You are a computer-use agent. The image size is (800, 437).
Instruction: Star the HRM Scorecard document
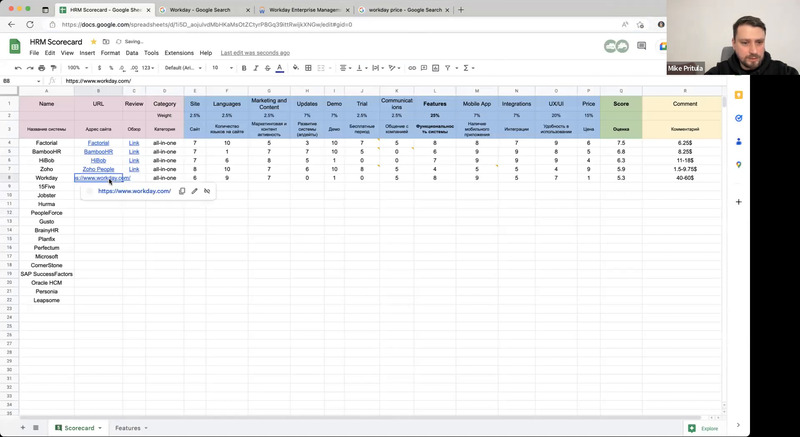pos(94,42)
